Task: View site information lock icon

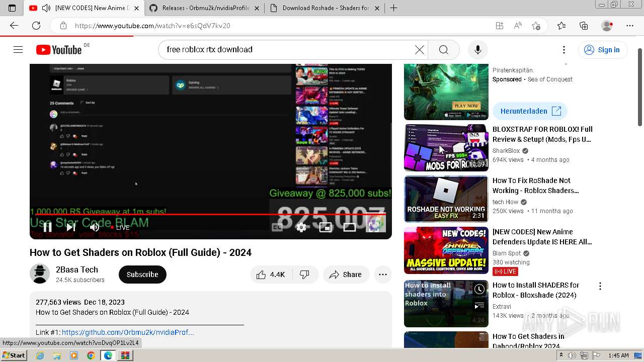Action: [x=63, y=26]
